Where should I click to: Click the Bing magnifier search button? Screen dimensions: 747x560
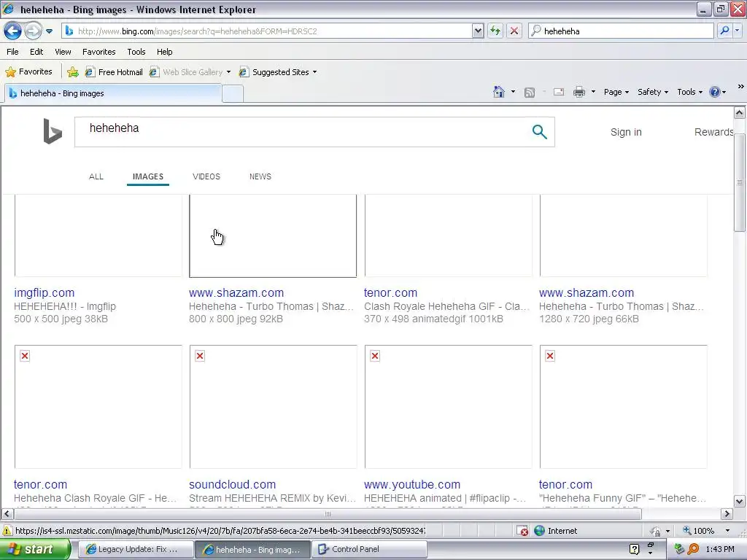pyautogui.click(x=539, y=132)
